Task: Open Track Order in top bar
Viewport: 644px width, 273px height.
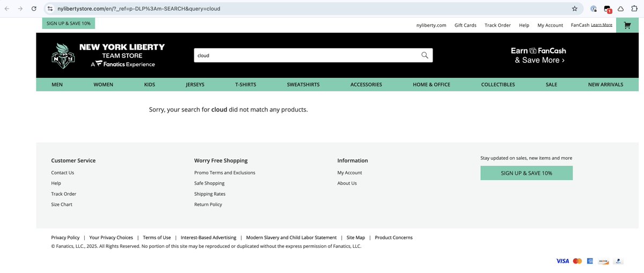Action: (x=497, y=25)
